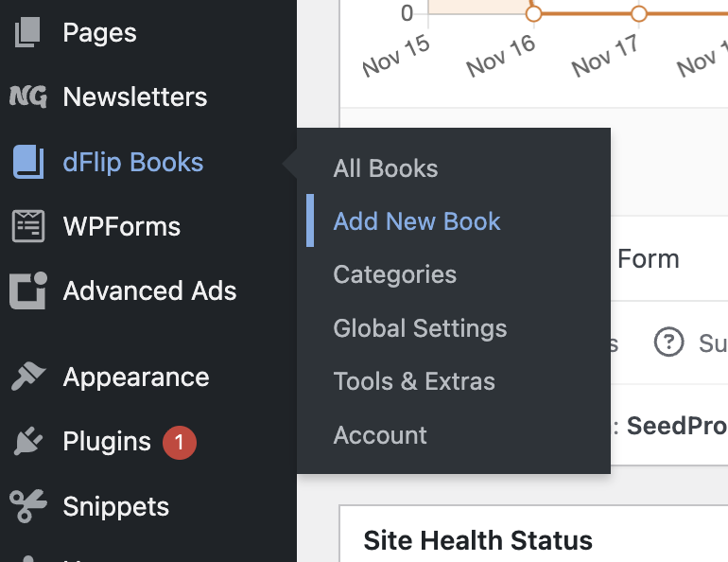Select Add New Book from submenu
Image resolution: width=728 pixels, height=562 pixels.
pos(417,221)
